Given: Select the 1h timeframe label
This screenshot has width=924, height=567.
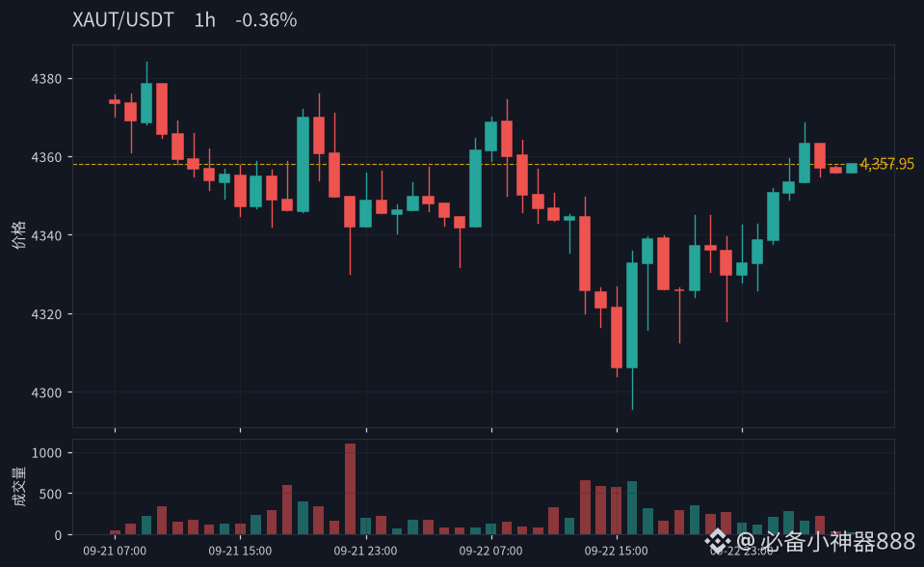Looking at the screenshot, I should (204, 20).
